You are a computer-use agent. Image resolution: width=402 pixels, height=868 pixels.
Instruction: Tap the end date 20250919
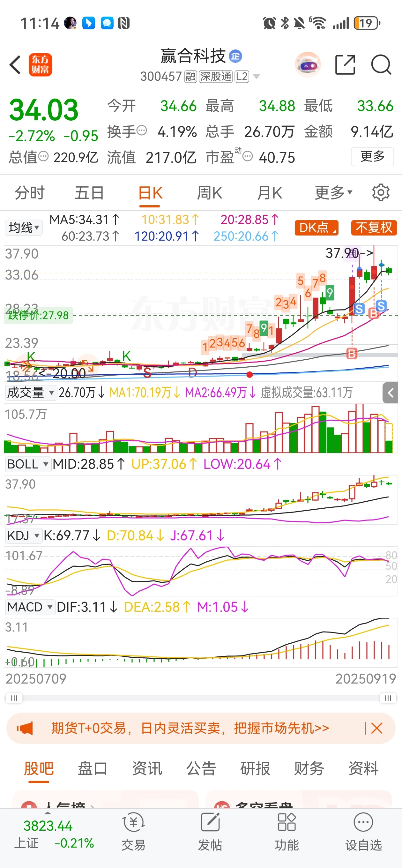[x=366, y=679]
